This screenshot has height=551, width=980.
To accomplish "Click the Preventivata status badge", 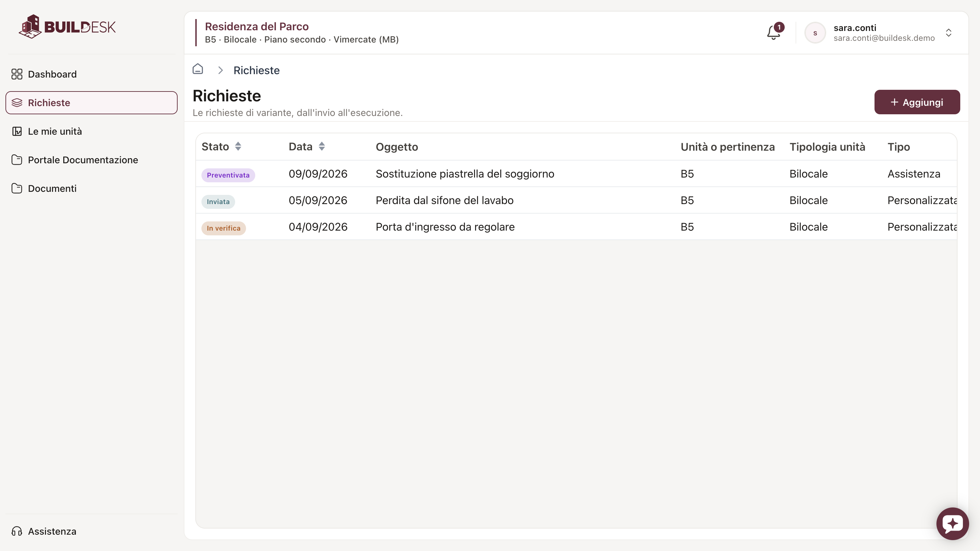I will (x=228, y=175).
